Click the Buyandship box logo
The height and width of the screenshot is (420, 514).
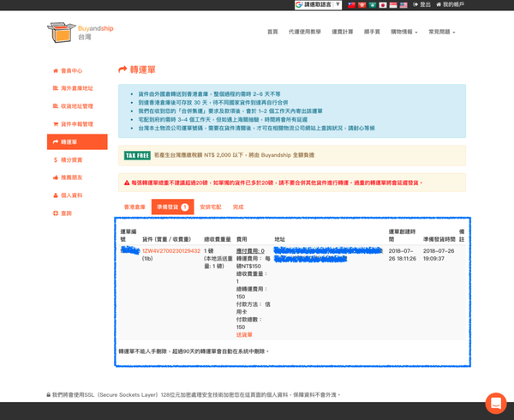tap(62, 32)
